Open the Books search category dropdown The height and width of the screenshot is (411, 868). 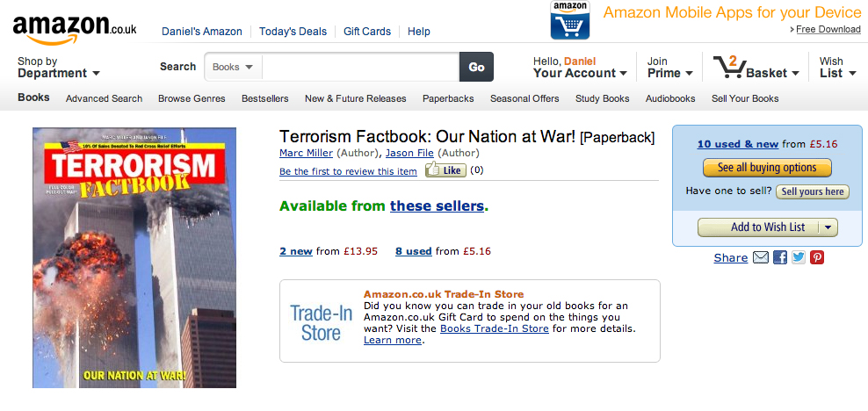[234, 67]
